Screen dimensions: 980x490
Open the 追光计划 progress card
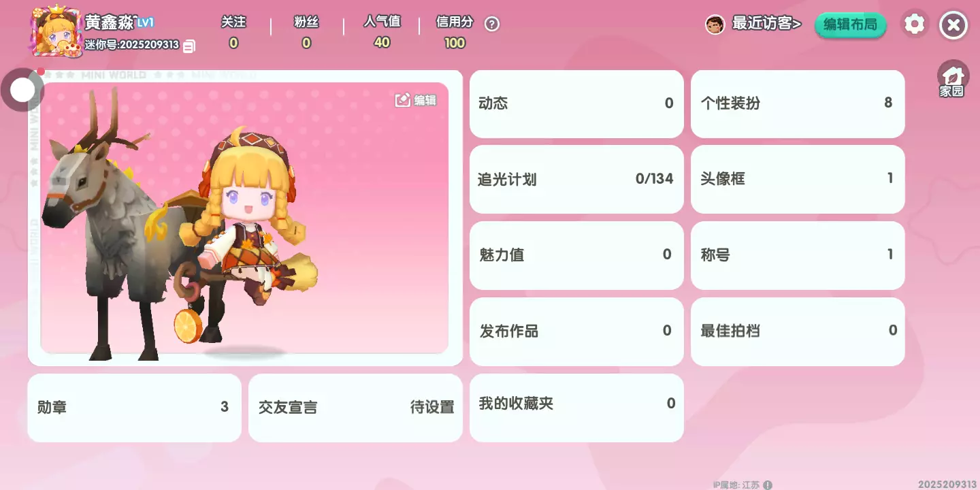pos(576,180)
